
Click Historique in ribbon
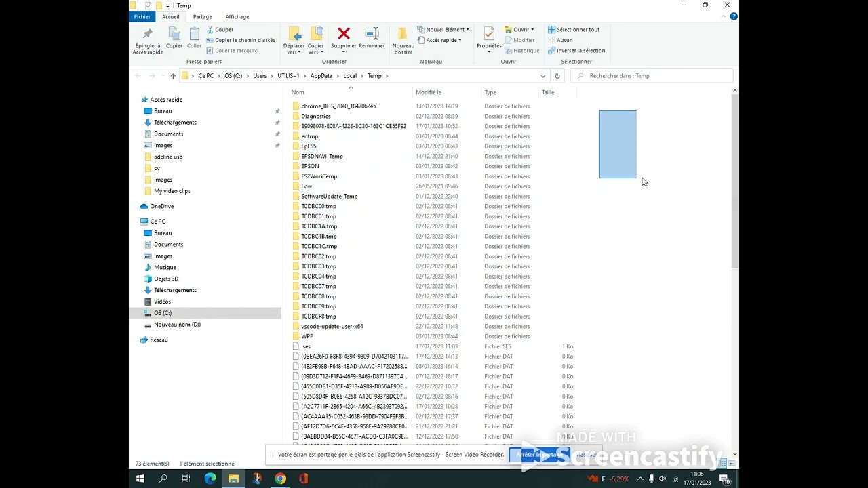pyautogui.click(x=522, y=51)
